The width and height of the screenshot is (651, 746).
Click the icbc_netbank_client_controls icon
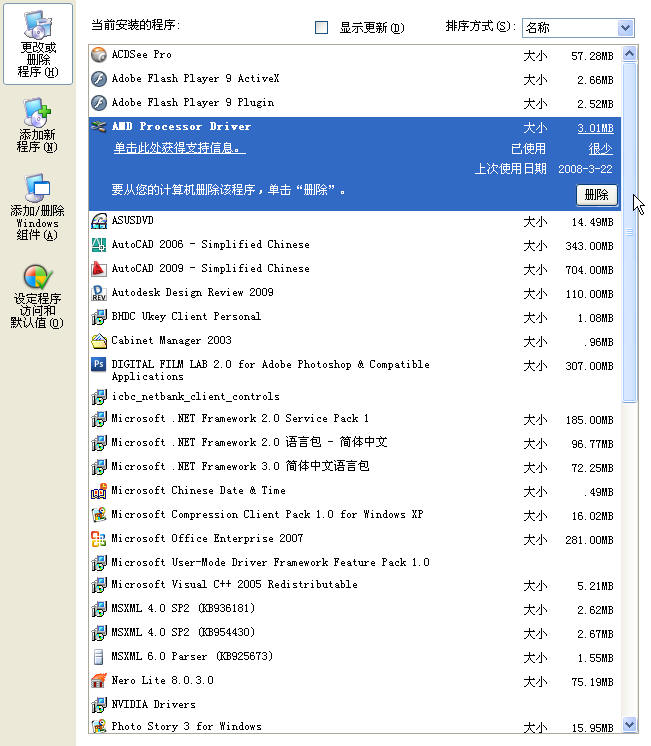99,397
